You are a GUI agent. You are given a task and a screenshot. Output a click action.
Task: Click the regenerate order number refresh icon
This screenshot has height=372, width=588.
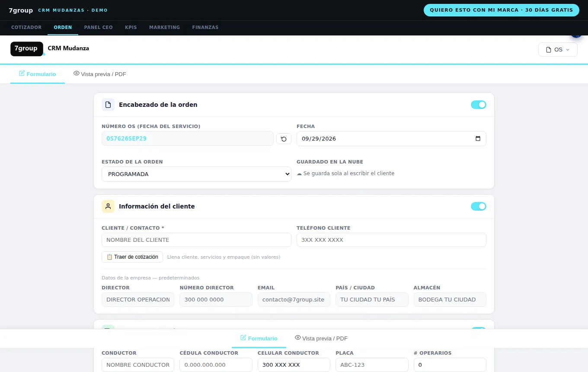pos(284,139)
